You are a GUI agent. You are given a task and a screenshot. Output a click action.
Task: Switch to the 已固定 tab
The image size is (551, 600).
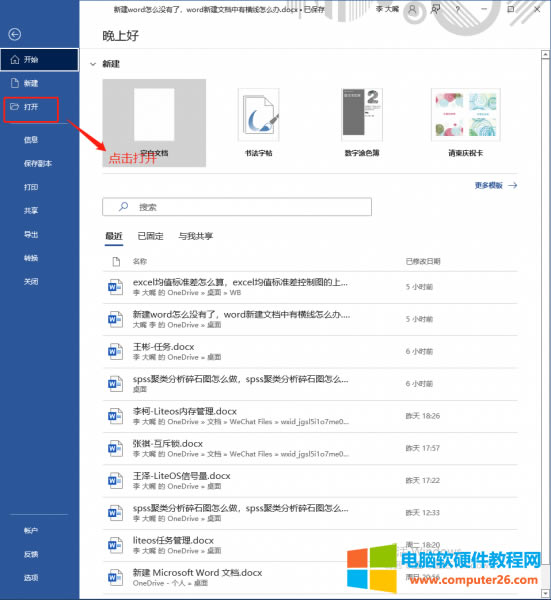(150, 236)
